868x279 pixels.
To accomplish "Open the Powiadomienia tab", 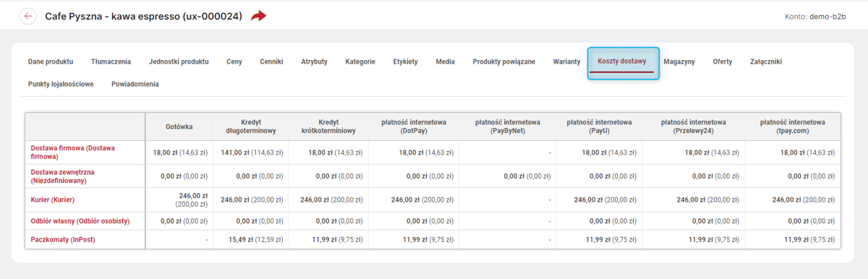I will click(x=135, y=84).
